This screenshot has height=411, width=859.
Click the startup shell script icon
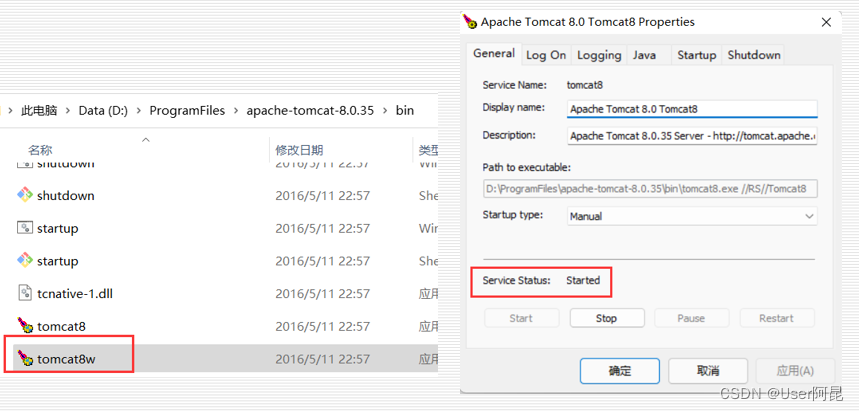click(25, 260)
